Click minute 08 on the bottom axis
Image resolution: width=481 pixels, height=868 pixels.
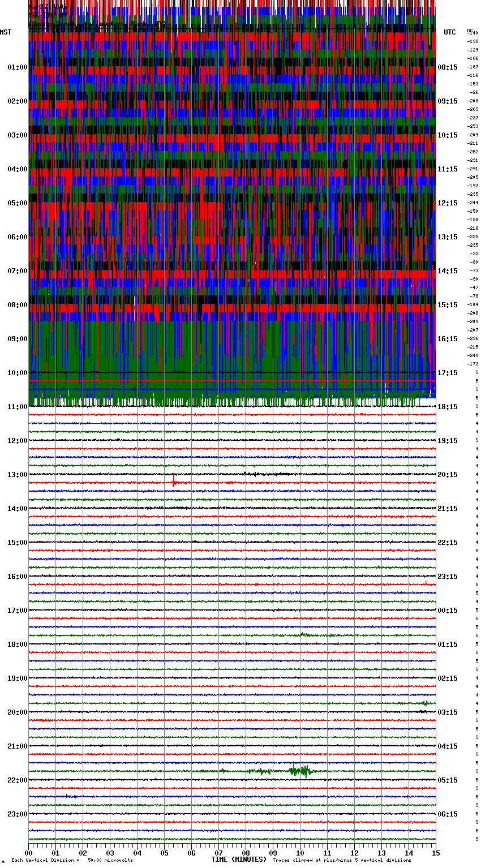click(246, 853)
